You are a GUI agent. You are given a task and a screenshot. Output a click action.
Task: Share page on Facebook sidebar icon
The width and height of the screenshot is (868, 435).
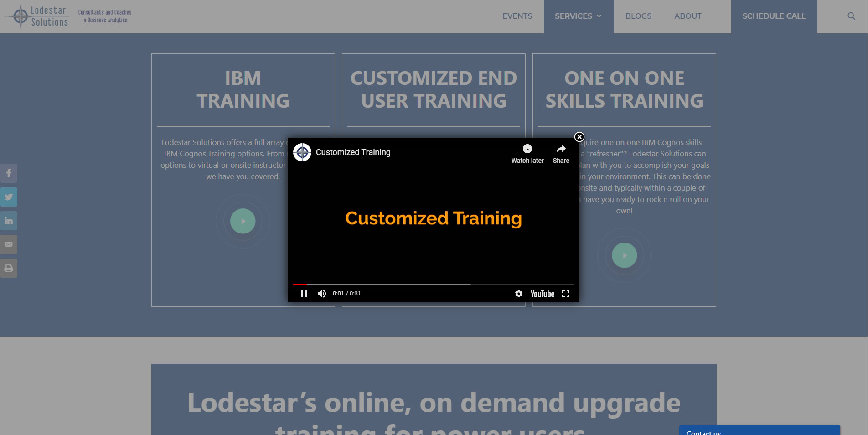pyautogui.click(x=9, y=173)
